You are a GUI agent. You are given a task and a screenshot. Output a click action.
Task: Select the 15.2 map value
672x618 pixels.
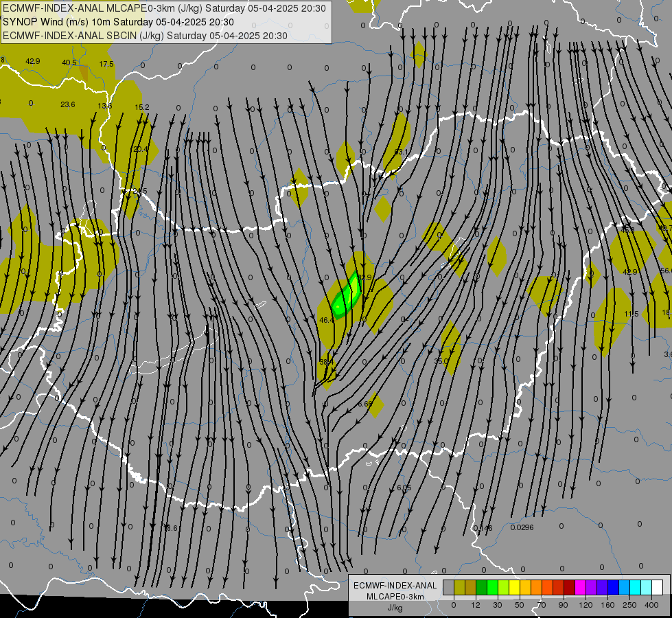coord(142,107)
